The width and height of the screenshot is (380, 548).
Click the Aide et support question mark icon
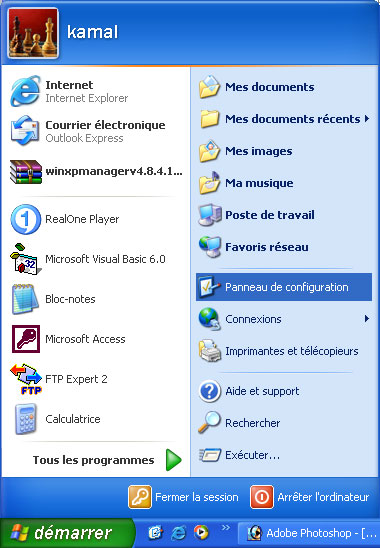pos(209,391)
